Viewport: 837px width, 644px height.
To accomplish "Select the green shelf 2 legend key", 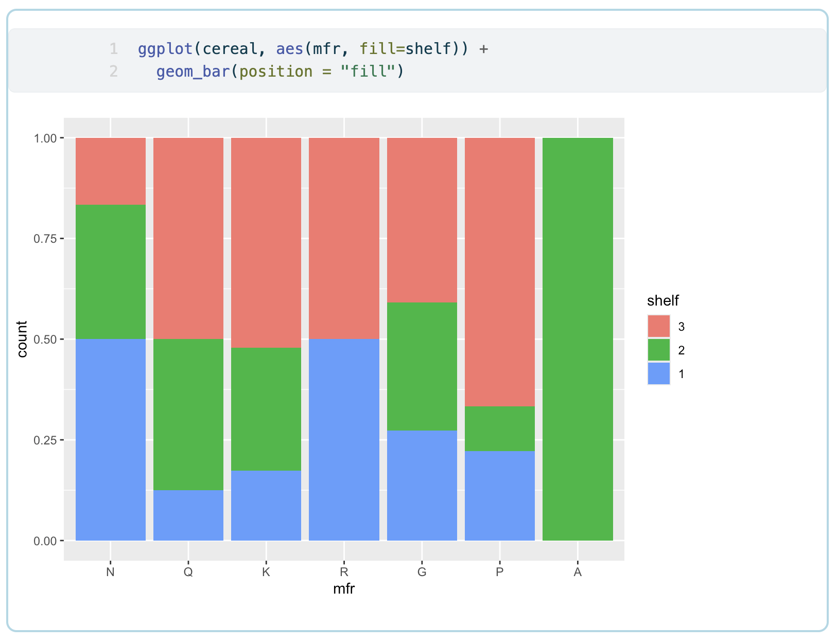I will tap(659, 351).
